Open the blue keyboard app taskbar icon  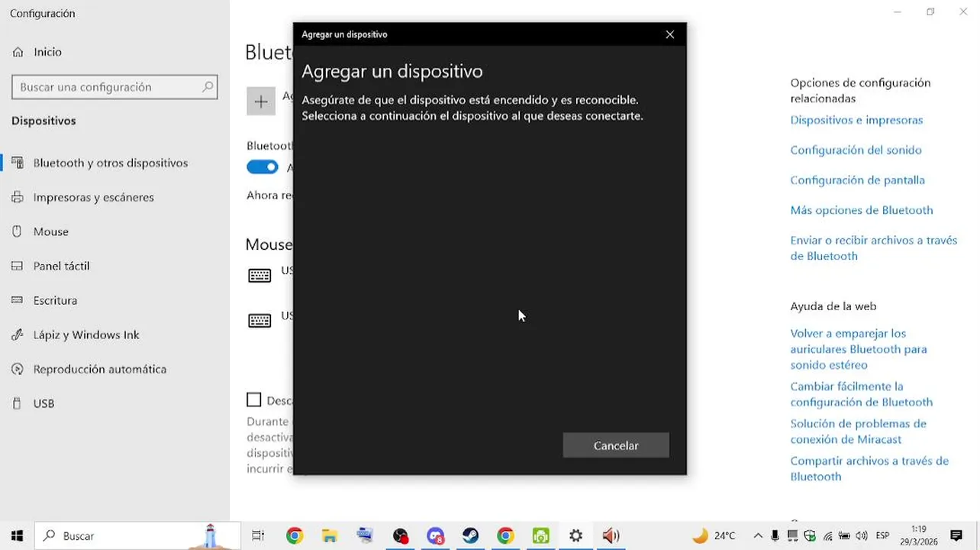(364, 535)
